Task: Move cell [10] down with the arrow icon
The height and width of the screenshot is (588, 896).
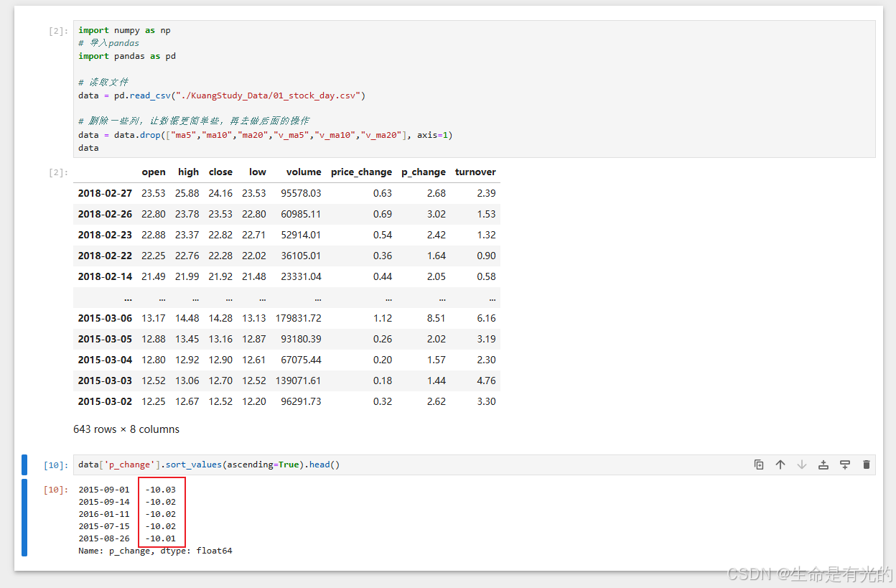Action: point(802,465)
